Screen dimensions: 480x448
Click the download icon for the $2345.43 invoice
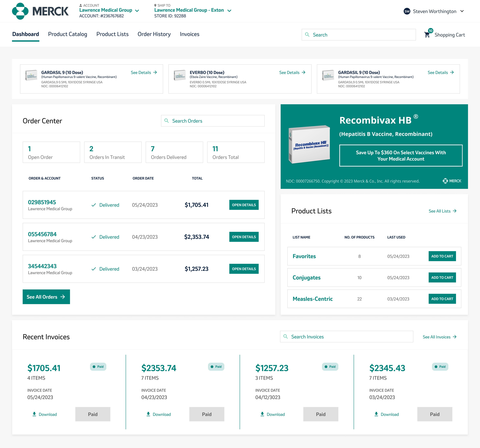click(x=376, y=414)
